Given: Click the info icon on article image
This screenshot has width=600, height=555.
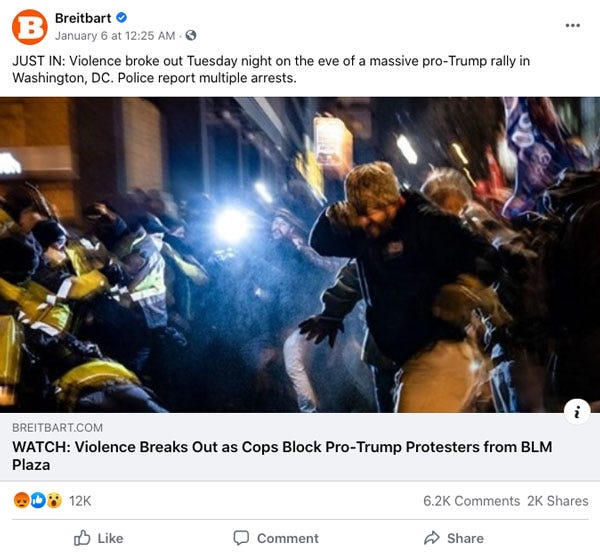Looking at the screenshot, I should click(577, 412).
